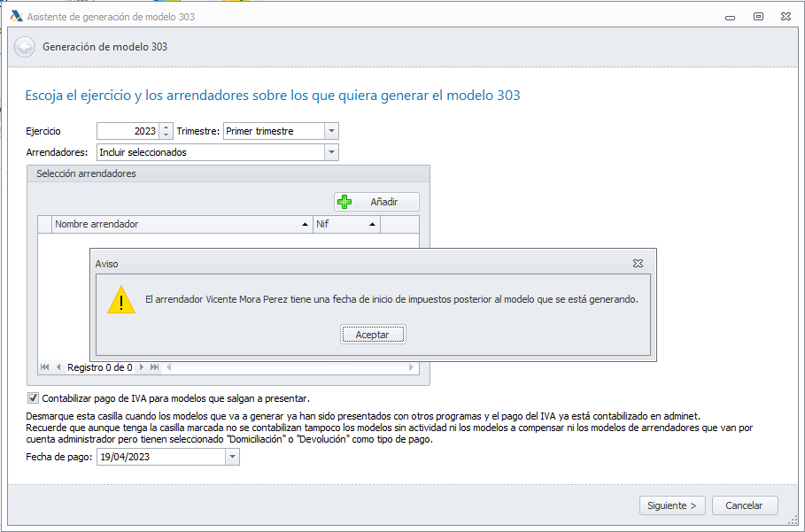Click the window resize grip in the corner
Viewport: 805px width, 532px height.
(x=793, y=520)
